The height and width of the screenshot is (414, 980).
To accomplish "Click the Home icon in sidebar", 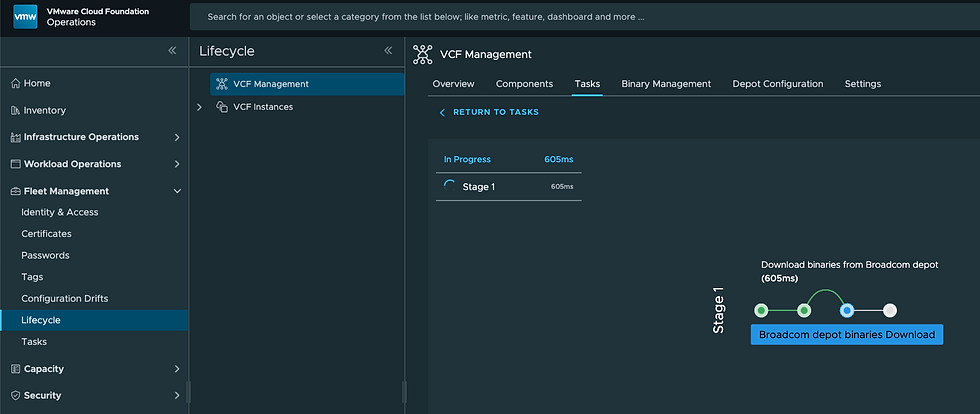I will pyautogui.click(x=15, y=84).
